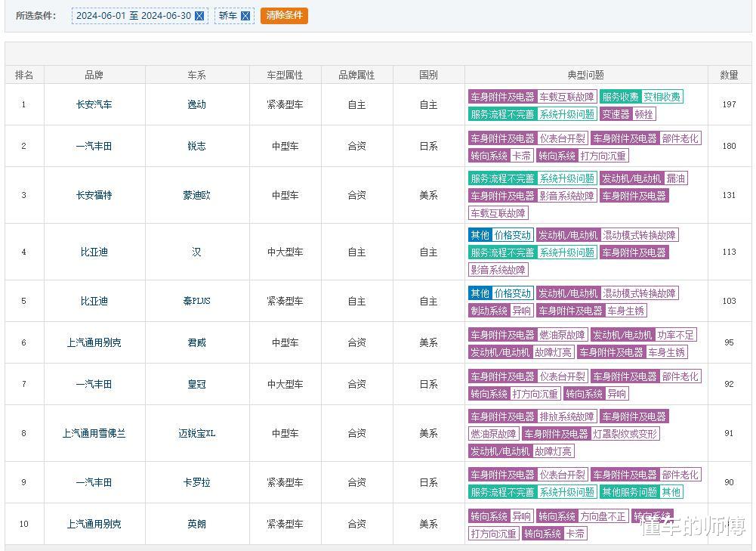Open the 汉 car series link
Image resolution: width=756 pixels, height=551 pixels.
pos(196,252)
